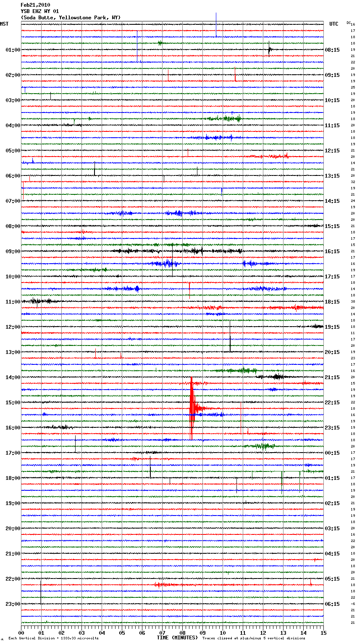Screen dimensions: 357x644
Task: Click the 09:15 UTC time label
Action: tap(332, 75)
